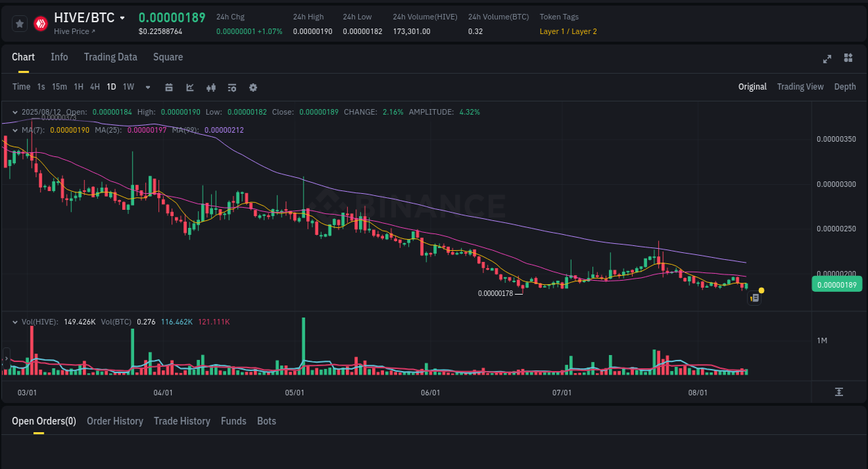Select the line chart type icon
This screenshot has height=469, width=868.
[189, 87]
